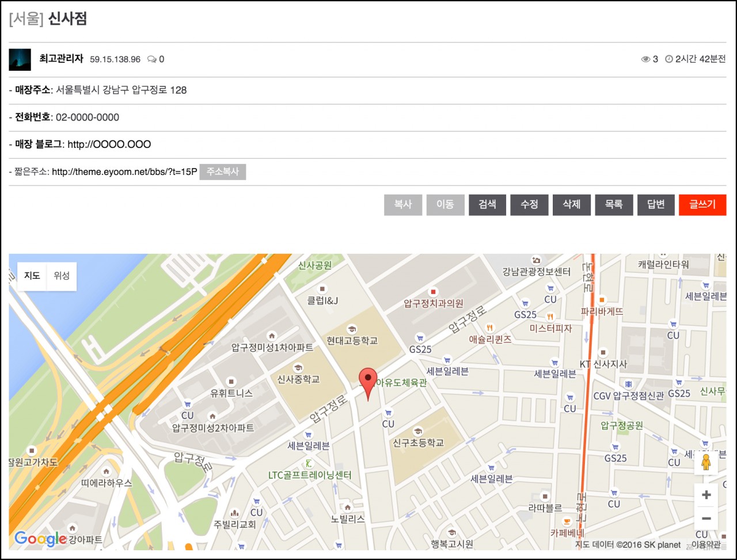Switch map to 위성 satellite view
The width and height of the screenshot is (737, 560).
(62, 276)
